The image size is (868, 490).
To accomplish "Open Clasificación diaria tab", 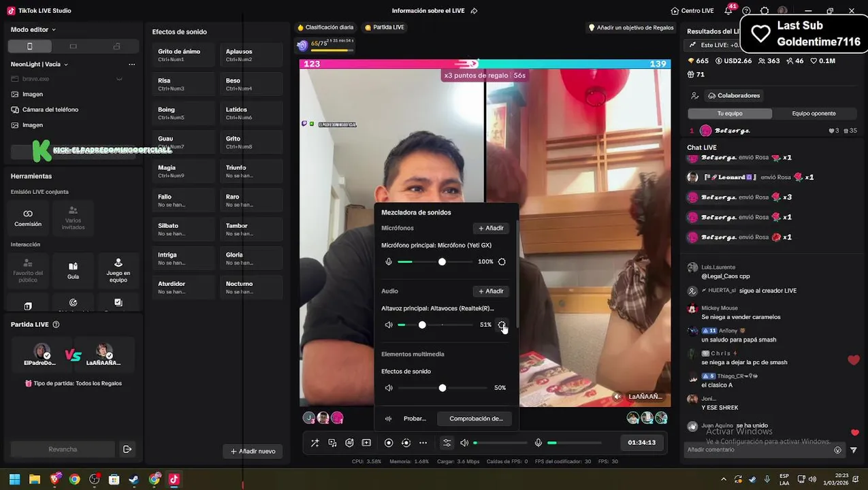I will point(325,27).
